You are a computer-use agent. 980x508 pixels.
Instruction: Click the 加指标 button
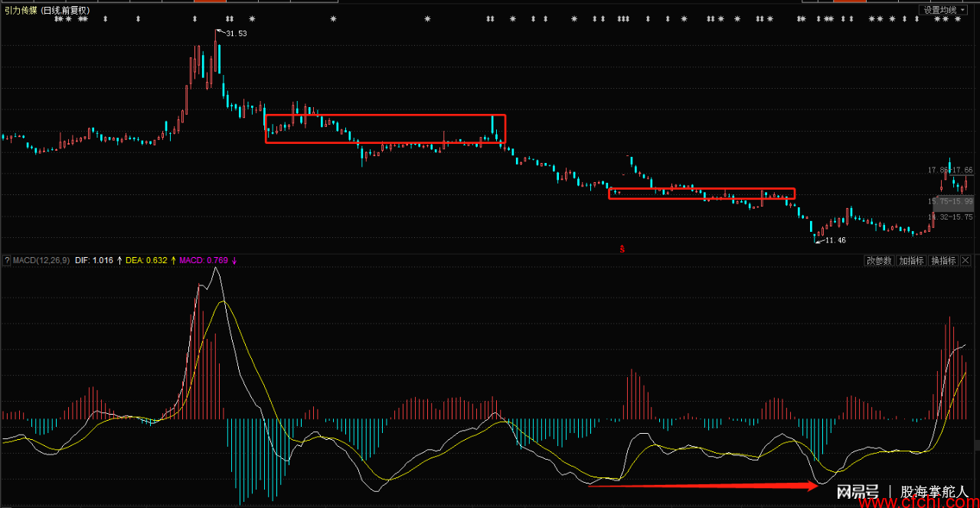click(x=911, y=261)
